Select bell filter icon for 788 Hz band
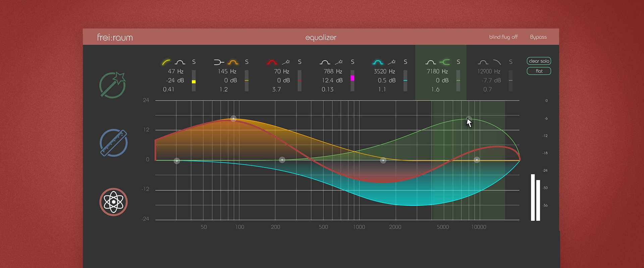Viewport: 644px width, 268px height. pos(325,62)
